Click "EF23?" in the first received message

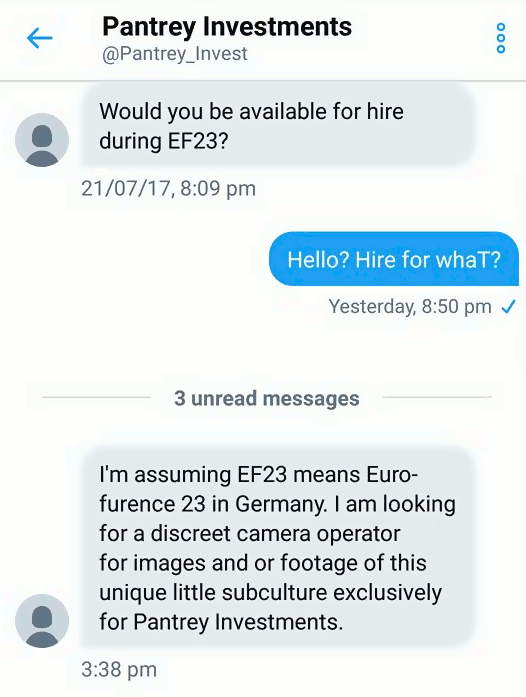pyautogui.click(x=197, y=141)
